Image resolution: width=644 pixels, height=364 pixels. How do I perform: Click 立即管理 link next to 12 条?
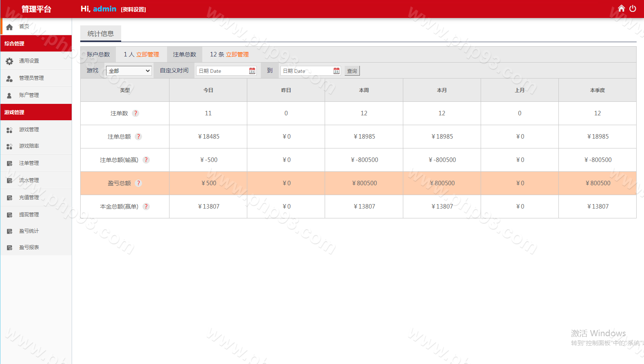click(x=237, y=54)
